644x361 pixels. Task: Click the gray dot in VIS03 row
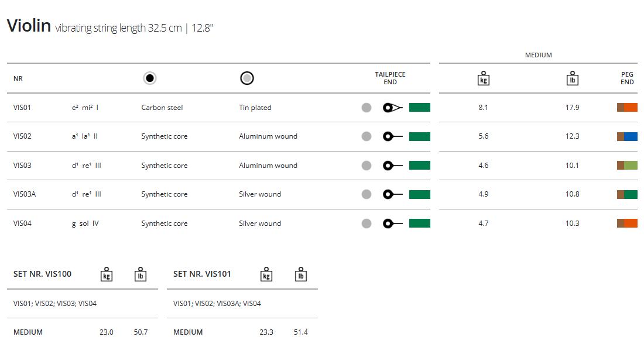pos(366,166)
